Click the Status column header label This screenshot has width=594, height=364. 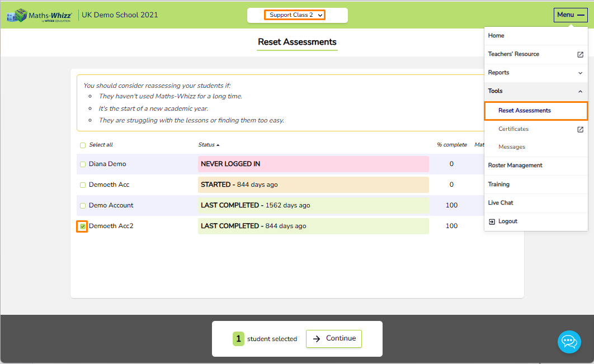[206, 145]
